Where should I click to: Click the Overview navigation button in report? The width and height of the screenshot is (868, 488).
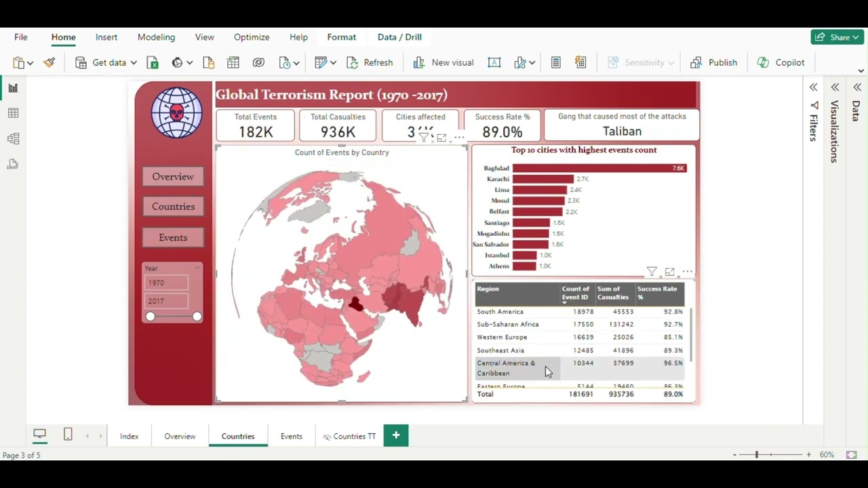pos(173,176)
